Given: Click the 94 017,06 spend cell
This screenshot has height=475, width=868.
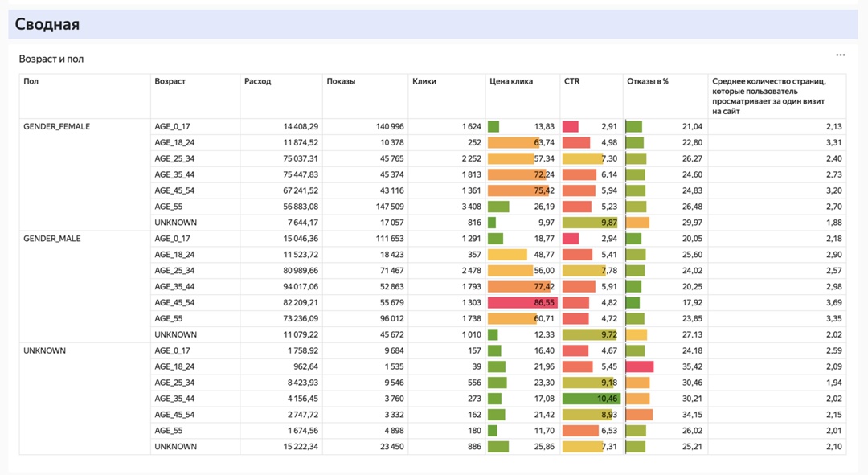Looking at the screenshot, I should click(x=295, y=287).
